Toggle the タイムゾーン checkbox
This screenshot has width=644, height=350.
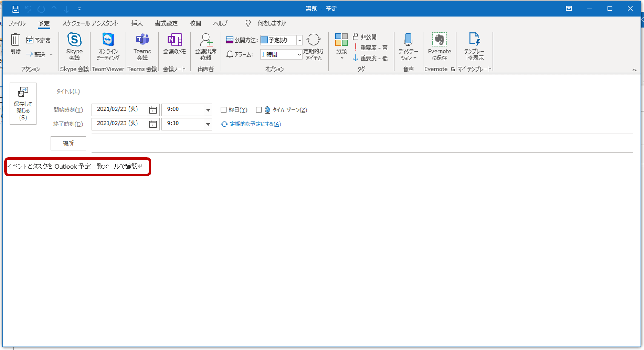click(x=259, y=110)
